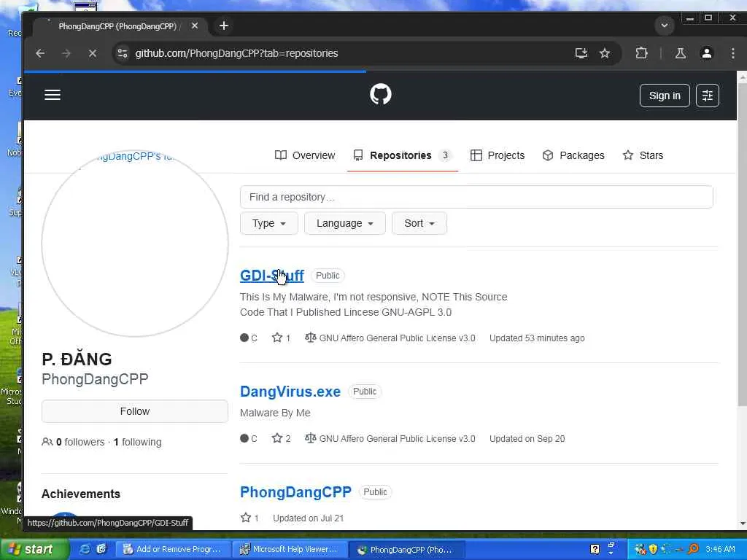Click the browser forward arrow
747x560 pixels.
66,53
